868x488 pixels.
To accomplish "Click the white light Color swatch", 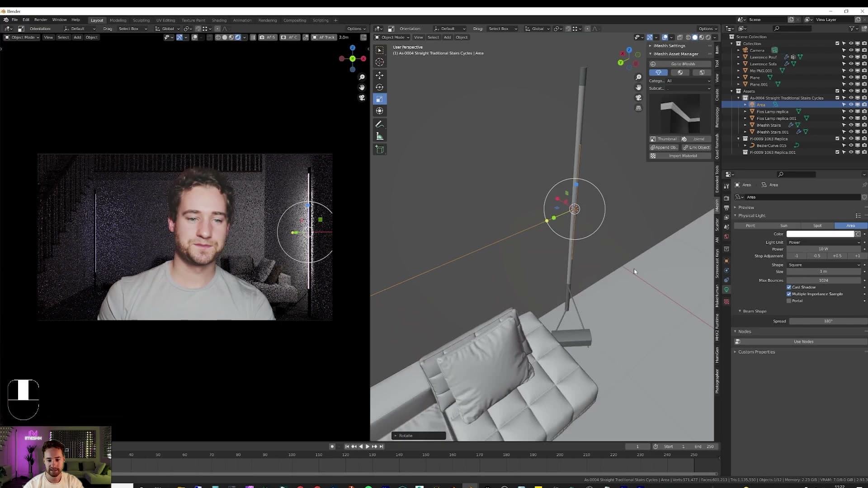I will pos(820,234).
